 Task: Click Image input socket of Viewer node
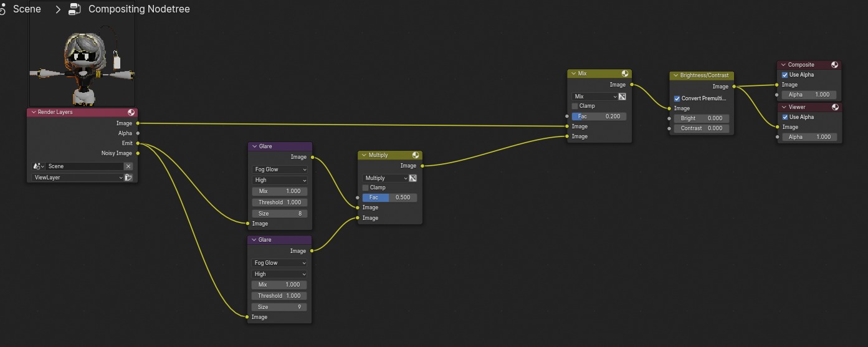777,127
